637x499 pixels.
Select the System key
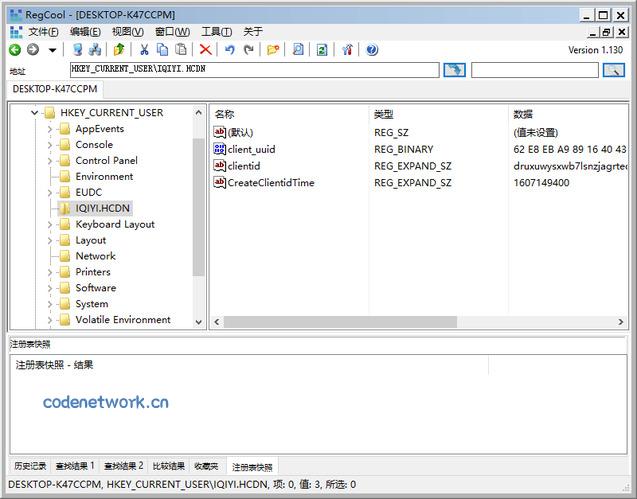92,304
